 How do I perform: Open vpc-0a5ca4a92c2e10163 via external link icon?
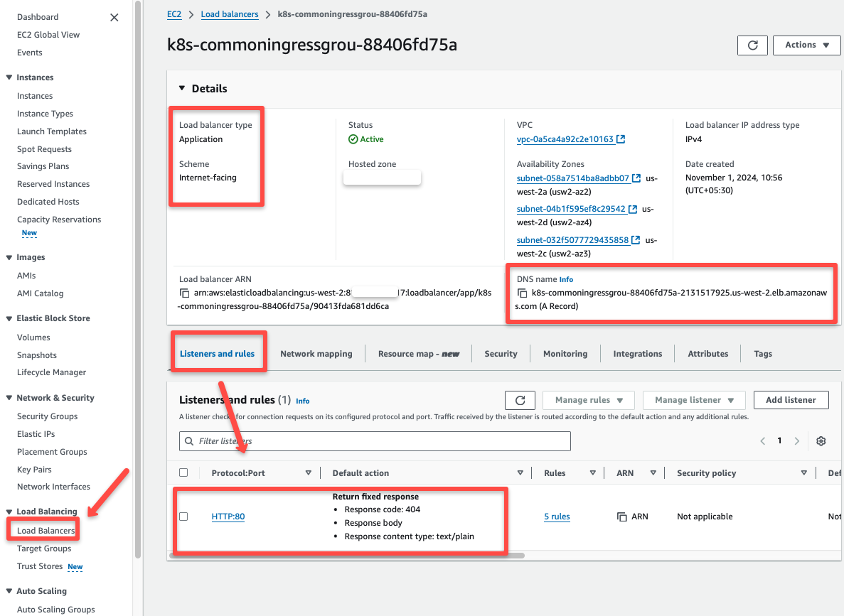tap(621, 139)
